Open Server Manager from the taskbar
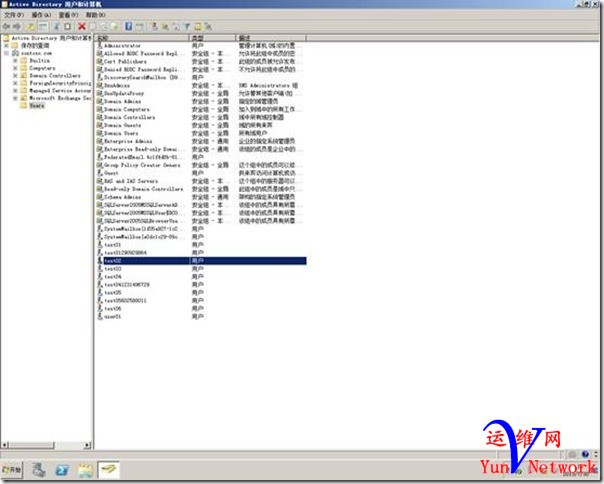The width and height of the screenshot is (604, 484). [39, 470]
